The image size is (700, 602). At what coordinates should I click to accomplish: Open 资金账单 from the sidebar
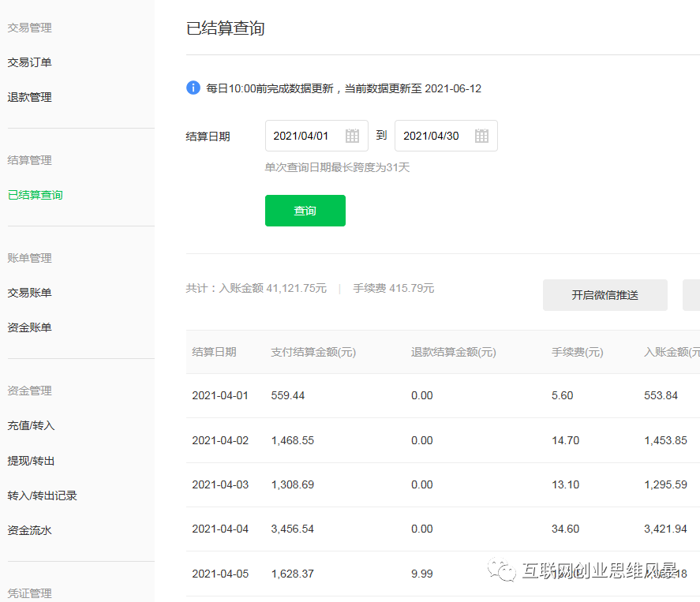coord(30,327)
